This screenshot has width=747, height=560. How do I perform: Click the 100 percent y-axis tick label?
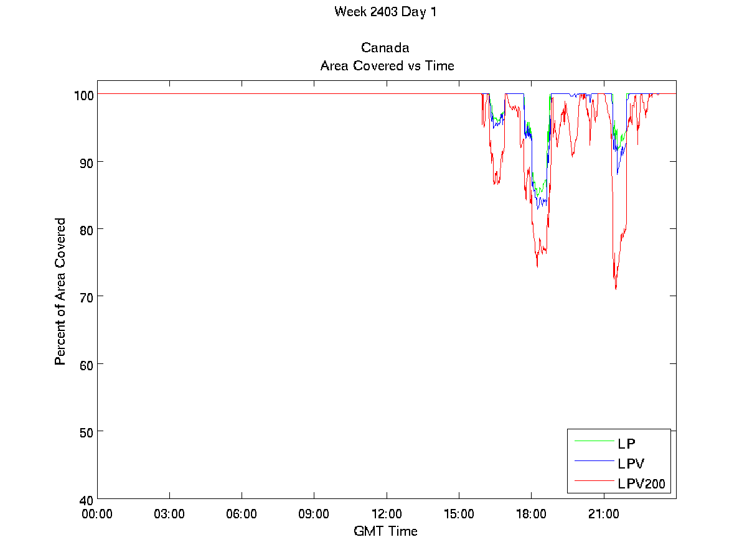[x=84, y=95]
